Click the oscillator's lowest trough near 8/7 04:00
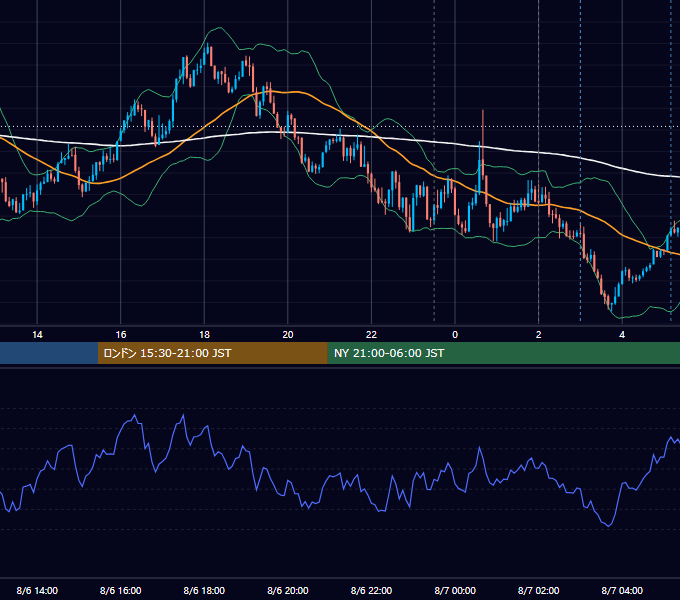Screen dimensions: 680x600 coord(609,526)
